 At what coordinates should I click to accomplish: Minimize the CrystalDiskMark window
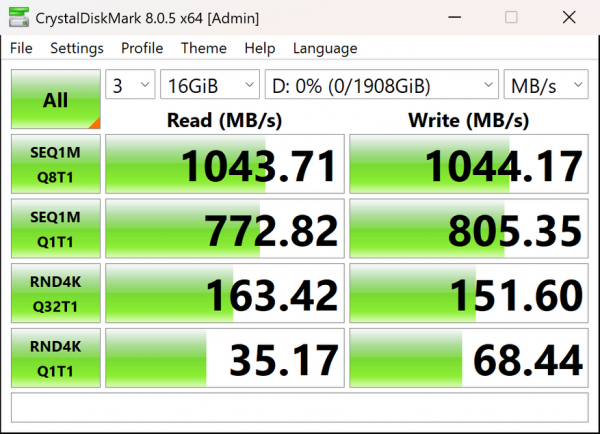[x=455, y=17]
